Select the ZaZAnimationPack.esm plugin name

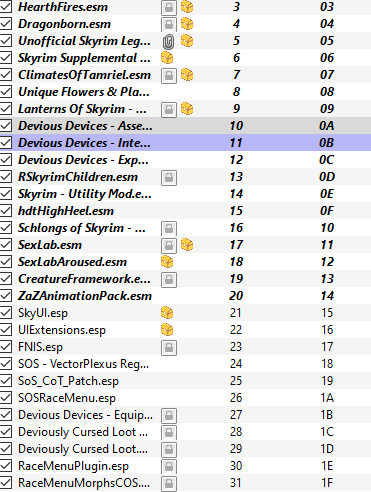tap(85, 296)
